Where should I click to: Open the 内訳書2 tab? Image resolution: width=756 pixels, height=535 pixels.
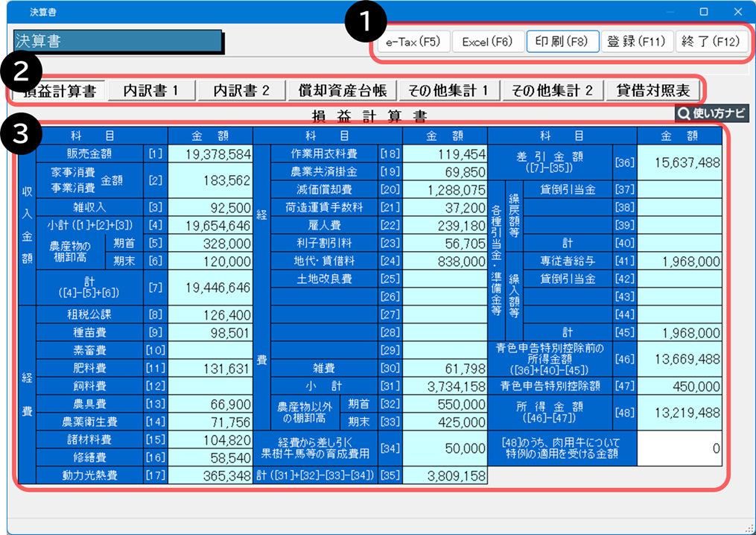tap(241, 91)
